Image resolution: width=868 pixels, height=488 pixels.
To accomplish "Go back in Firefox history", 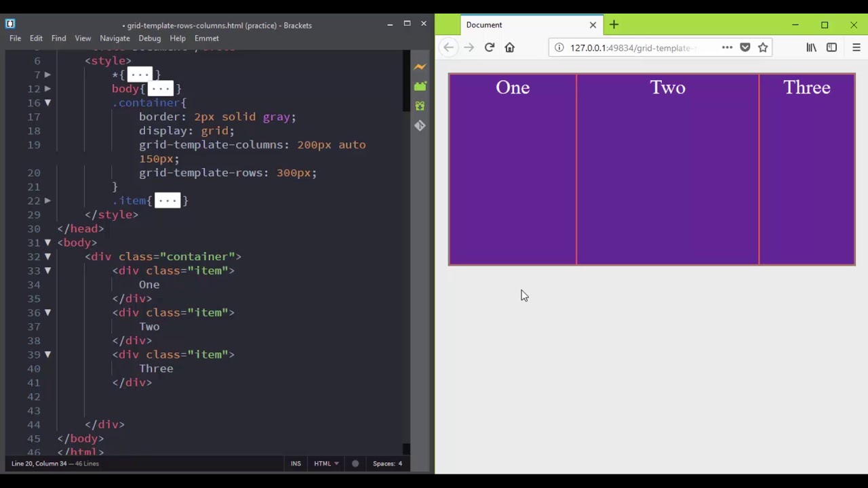I will 448,47.
